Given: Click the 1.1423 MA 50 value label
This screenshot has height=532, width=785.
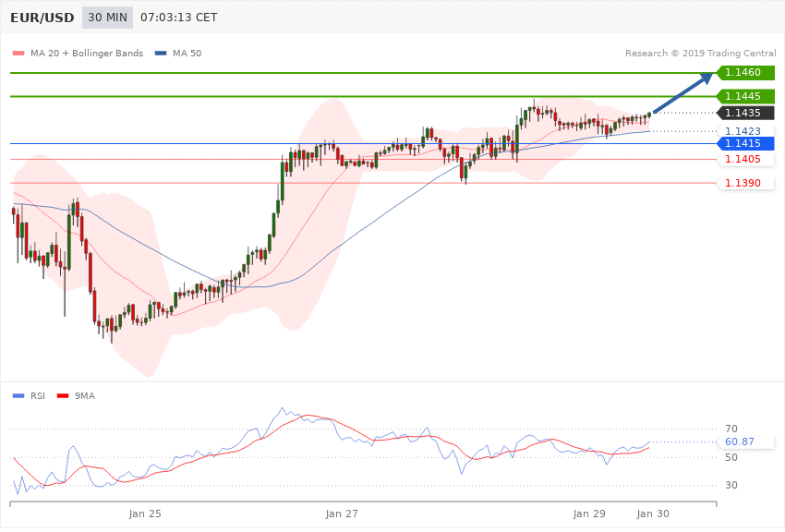Looking at the screenshot, I should (x=745, y=131).
